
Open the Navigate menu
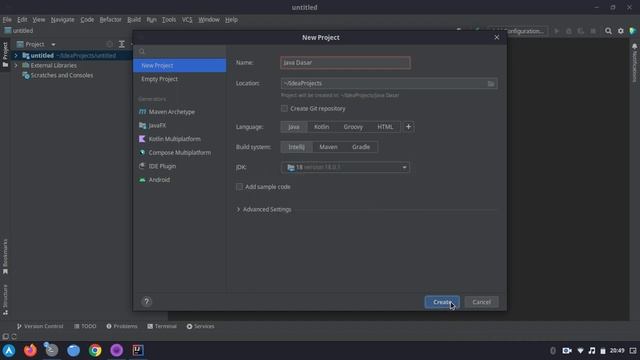(x=62, y=20)
